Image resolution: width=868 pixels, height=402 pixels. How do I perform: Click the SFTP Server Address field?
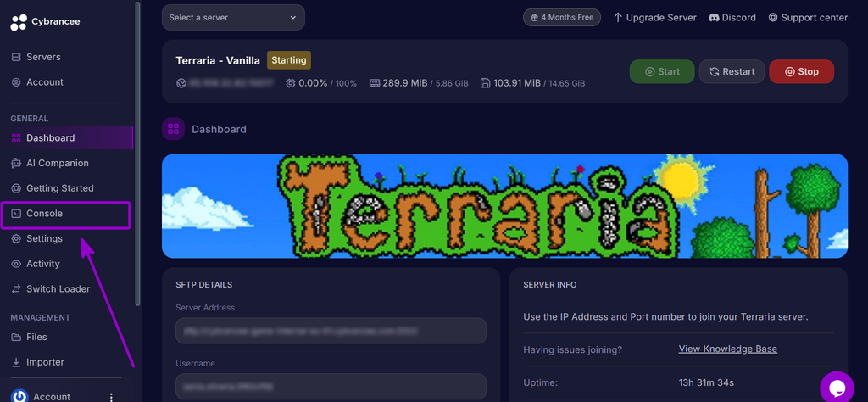point(331,331)
